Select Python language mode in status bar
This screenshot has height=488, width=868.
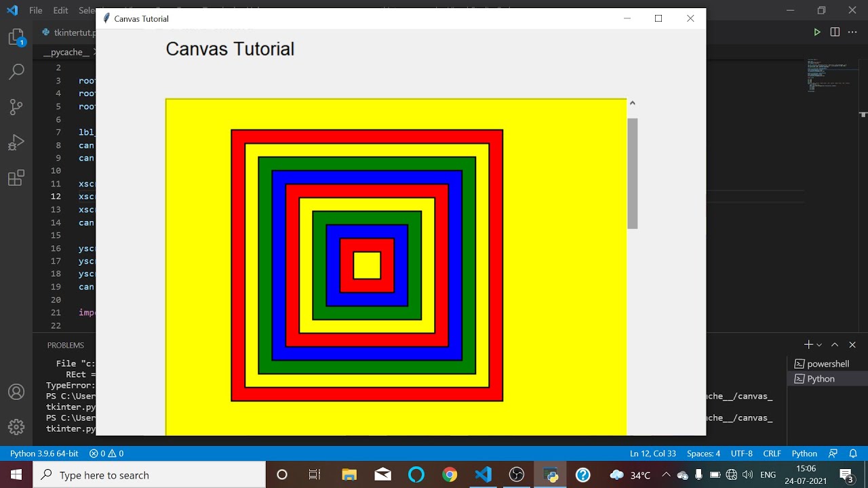(x=804, y=453)
